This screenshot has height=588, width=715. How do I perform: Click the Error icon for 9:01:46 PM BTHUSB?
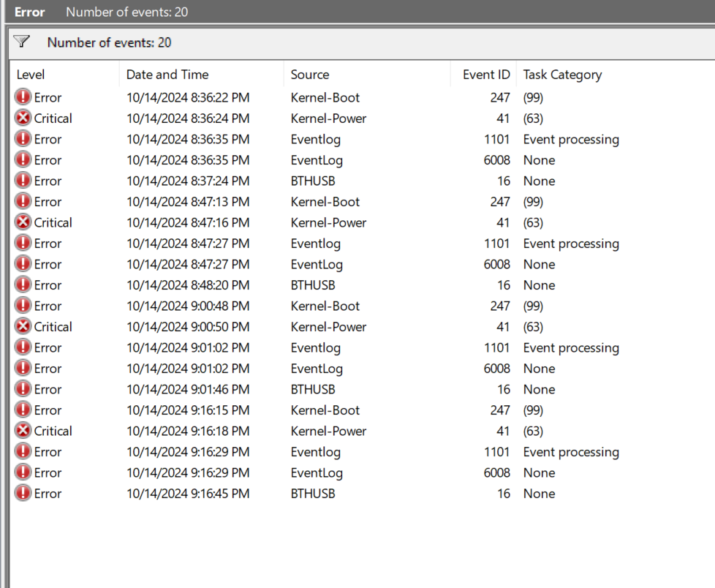(x=23, y=389)
